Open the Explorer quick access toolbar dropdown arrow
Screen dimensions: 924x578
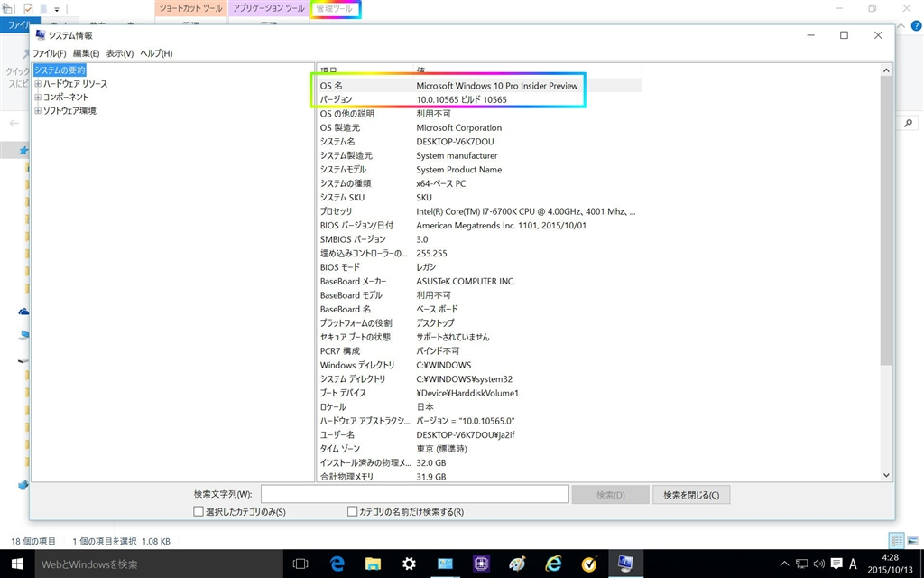pyautogui.click(x=57, y=9)
